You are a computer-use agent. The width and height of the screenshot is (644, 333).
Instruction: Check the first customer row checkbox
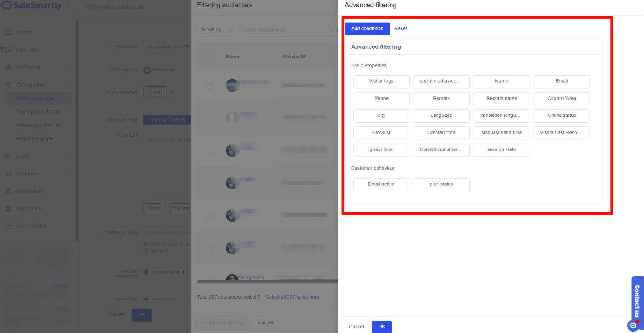pyautogui.click(x=209, y=86)
